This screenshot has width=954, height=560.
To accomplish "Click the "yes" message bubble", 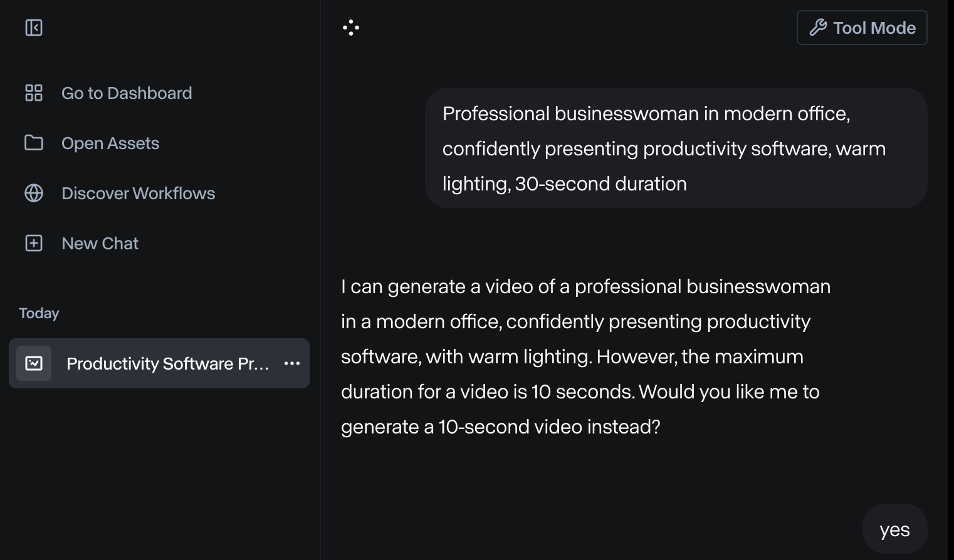I will 894,530.
